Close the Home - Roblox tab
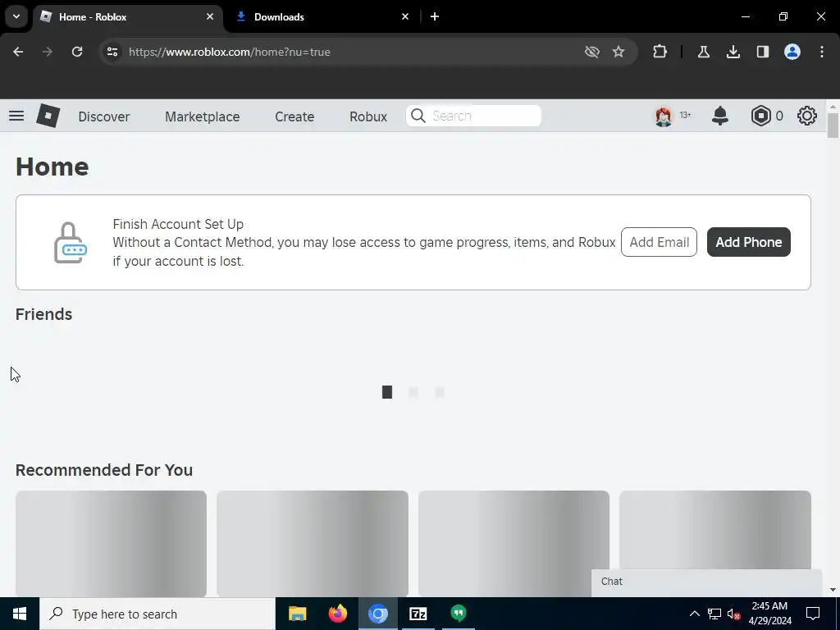The height and width of the screenshot is (630, 840). [x=210, y=16]
